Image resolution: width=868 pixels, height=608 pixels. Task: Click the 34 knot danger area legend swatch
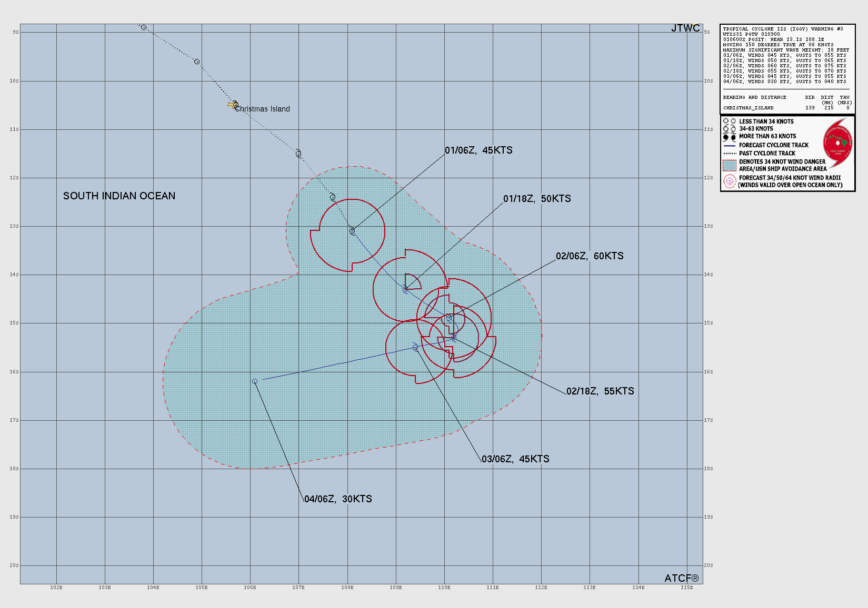point(729,165)
